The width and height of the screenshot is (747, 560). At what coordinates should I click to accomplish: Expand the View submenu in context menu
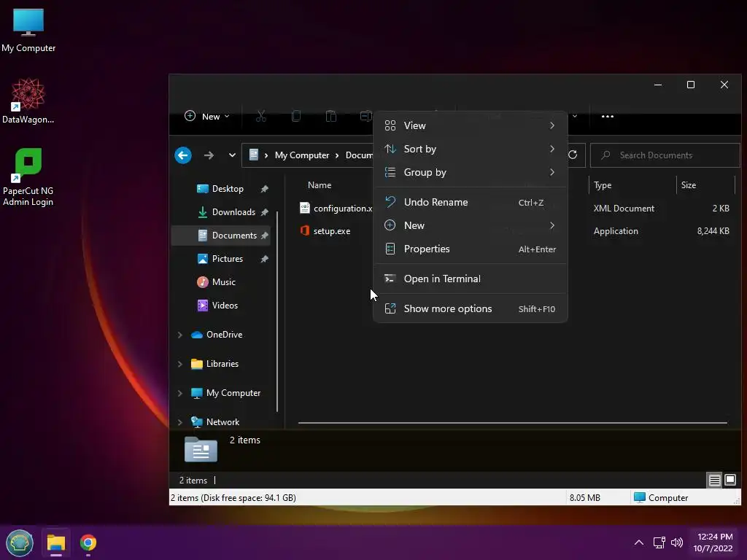click(471, 125)
